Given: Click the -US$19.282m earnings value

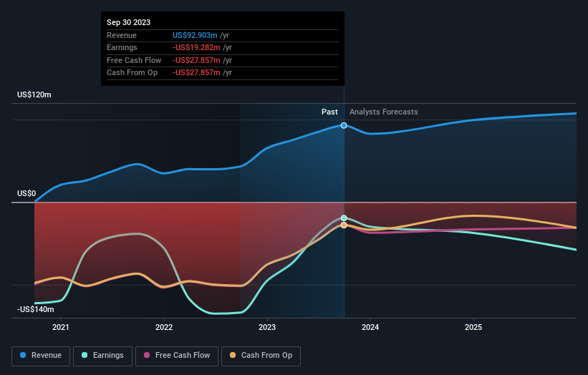Looking at the screenshot, I should (x=196, y=47).
